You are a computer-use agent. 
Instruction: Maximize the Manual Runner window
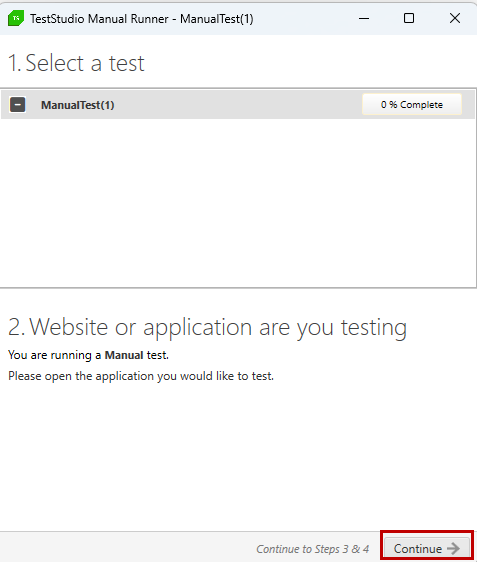[409, 18]
